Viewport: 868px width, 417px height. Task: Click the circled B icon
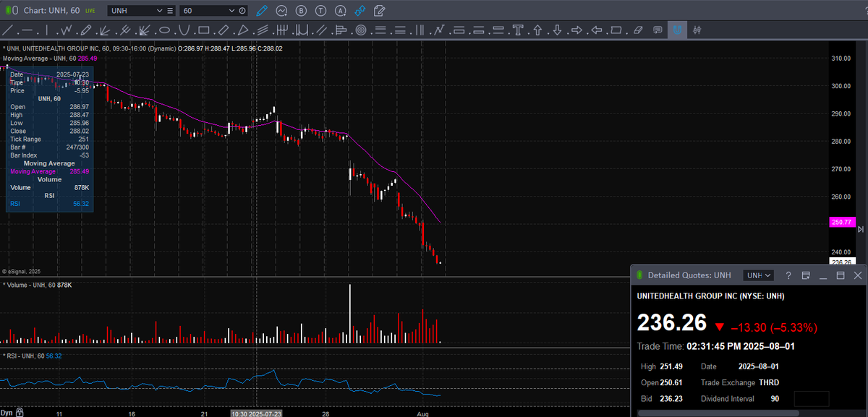301,11
